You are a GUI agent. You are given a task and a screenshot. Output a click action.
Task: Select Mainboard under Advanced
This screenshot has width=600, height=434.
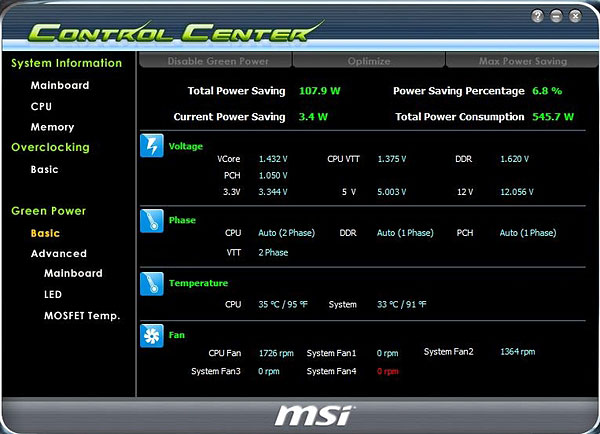(x=73, y=273)
